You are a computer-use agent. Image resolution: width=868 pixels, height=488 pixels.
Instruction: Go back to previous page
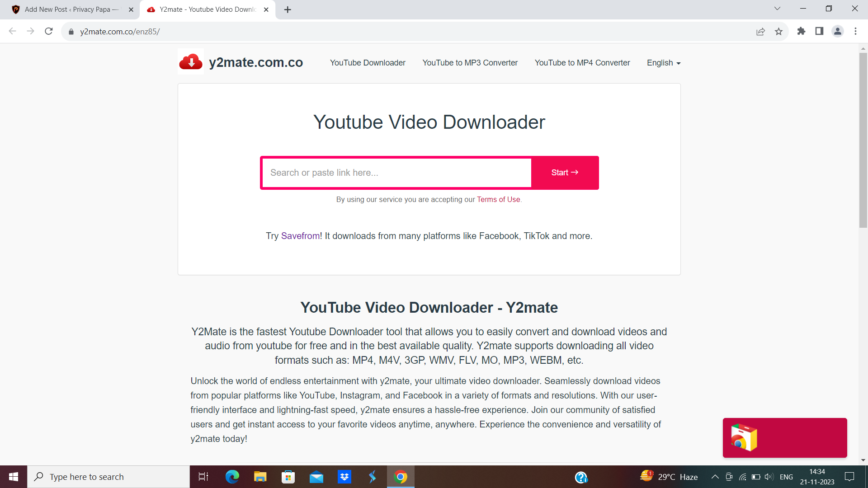point(13,31)
